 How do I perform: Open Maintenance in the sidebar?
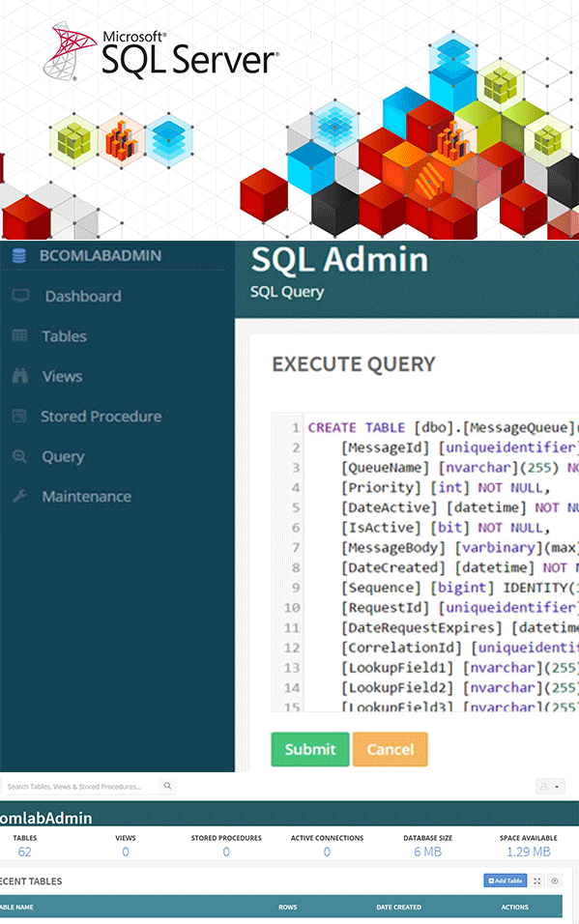click(x=87, y=496)
